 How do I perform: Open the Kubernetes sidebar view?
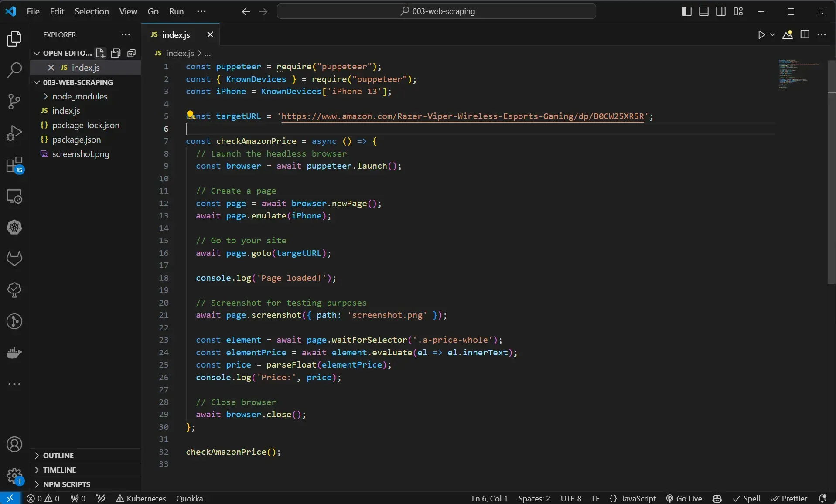click(x=14, y=227)
